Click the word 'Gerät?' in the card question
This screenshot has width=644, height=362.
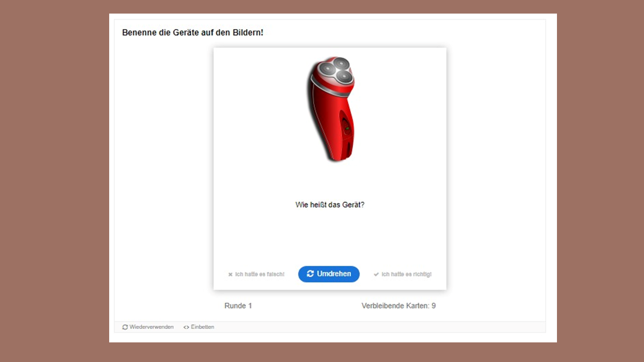[x=353, y=205]
